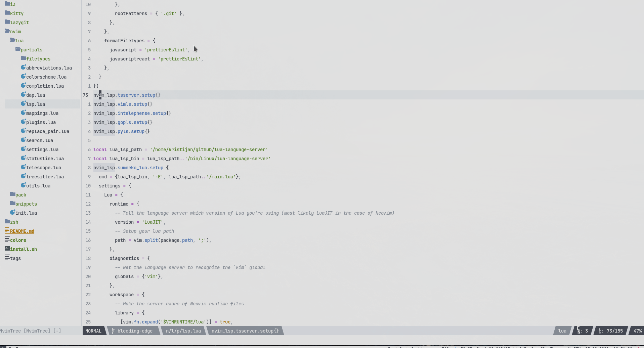Image resolution: width=644 pixels, height=348 pixels.
Task: Expand the zsh folder
Action: 11,222
